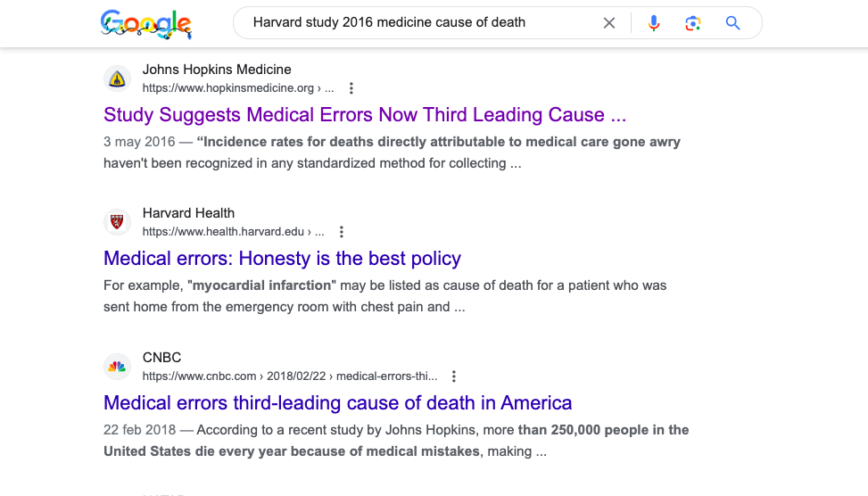Start voice search with microphone icon

point(654,22)
